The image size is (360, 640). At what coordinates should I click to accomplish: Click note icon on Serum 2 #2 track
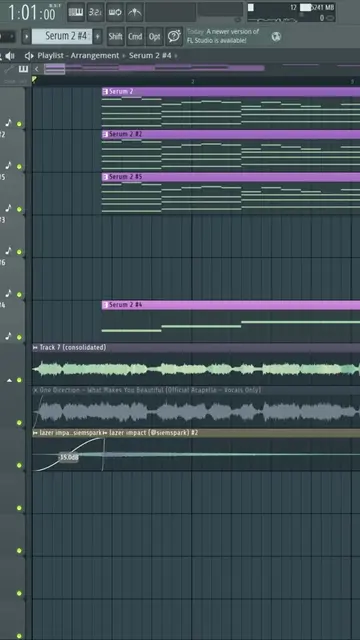(8, 166)
